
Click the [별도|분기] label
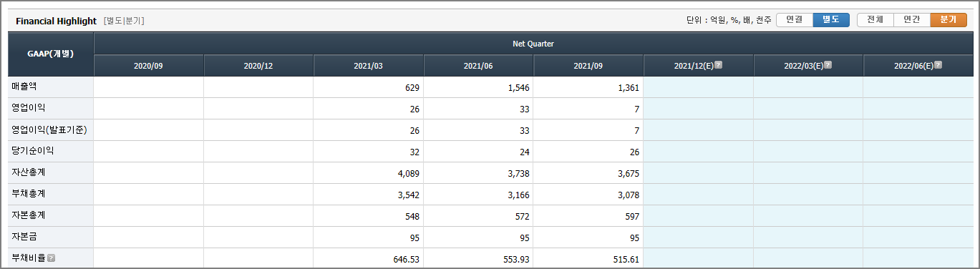(124, 21)
